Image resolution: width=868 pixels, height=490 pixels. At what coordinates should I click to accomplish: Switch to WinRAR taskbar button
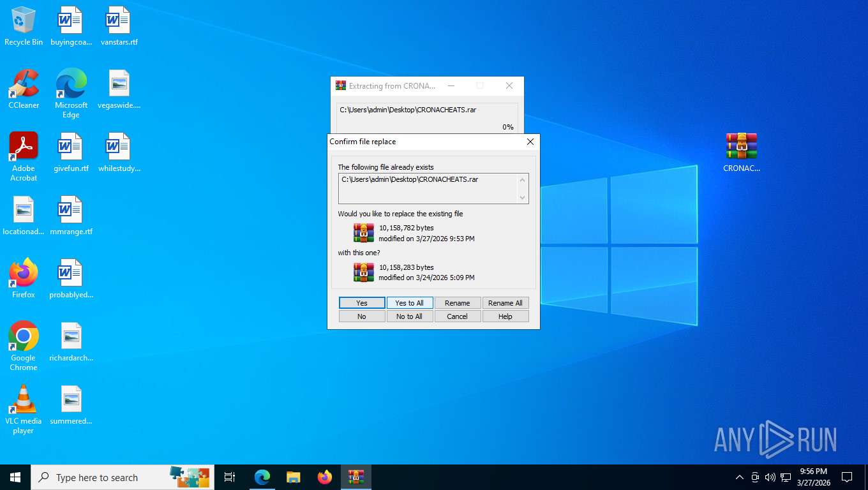tap(356, 477)
